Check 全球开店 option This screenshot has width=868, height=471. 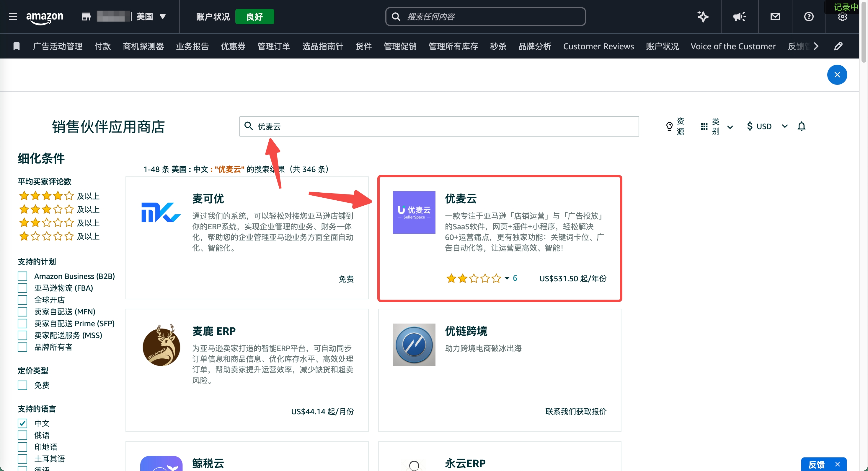[22, 300]
